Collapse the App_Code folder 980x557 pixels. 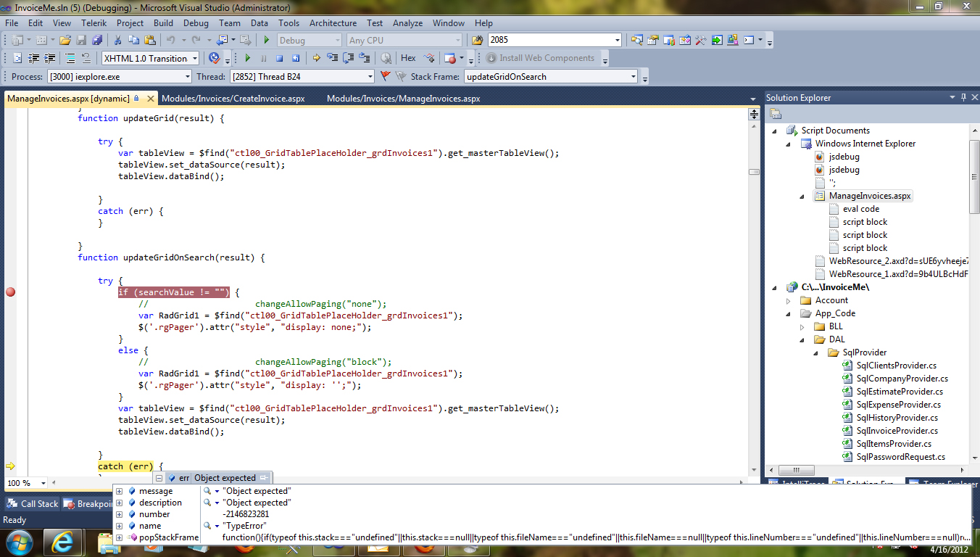pos(789,313)
